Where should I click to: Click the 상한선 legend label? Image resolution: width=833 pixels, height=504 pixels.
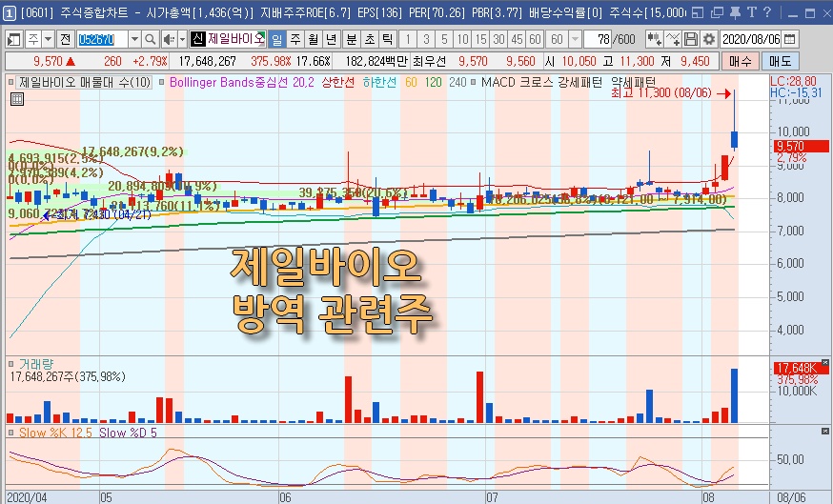(338, 82)
